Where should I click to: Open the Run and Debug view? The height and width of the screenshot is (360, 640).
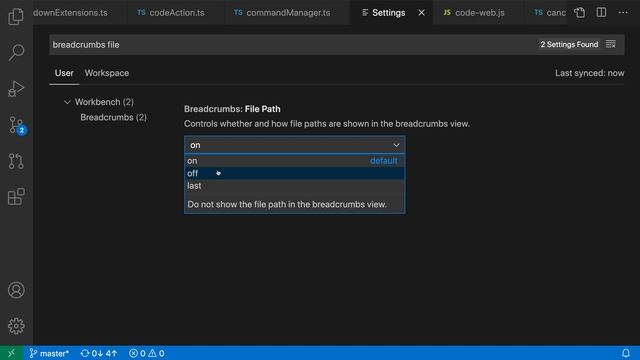coord(16,89)
